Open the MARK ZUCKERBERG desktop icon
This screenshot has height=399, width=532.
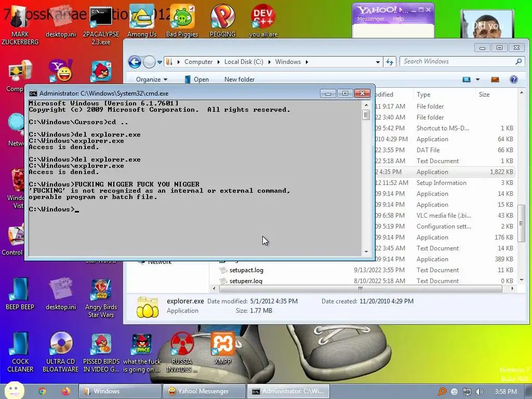20,24
